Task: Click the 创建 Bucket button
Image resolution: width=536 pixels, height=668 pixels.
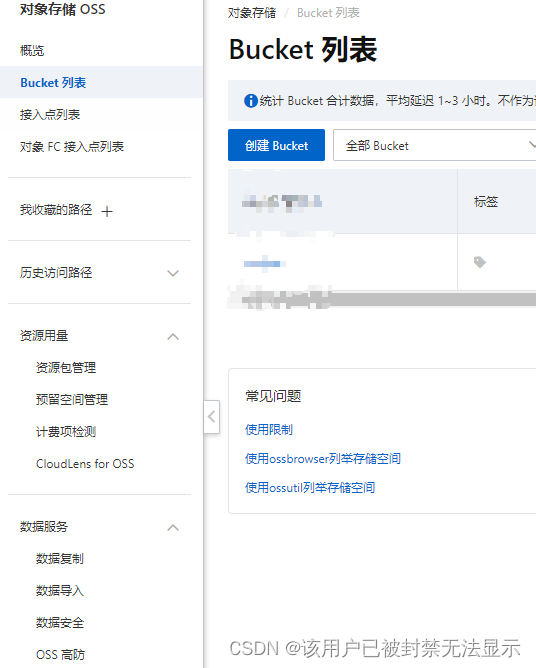Action: pos(276,145)
